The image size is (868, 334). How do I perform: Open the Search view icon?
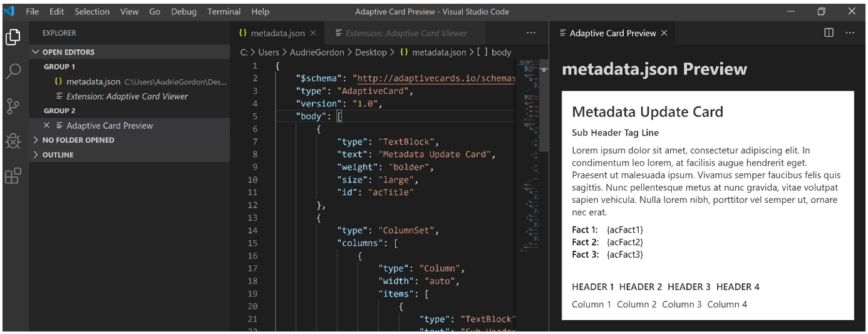pos(13,71)
